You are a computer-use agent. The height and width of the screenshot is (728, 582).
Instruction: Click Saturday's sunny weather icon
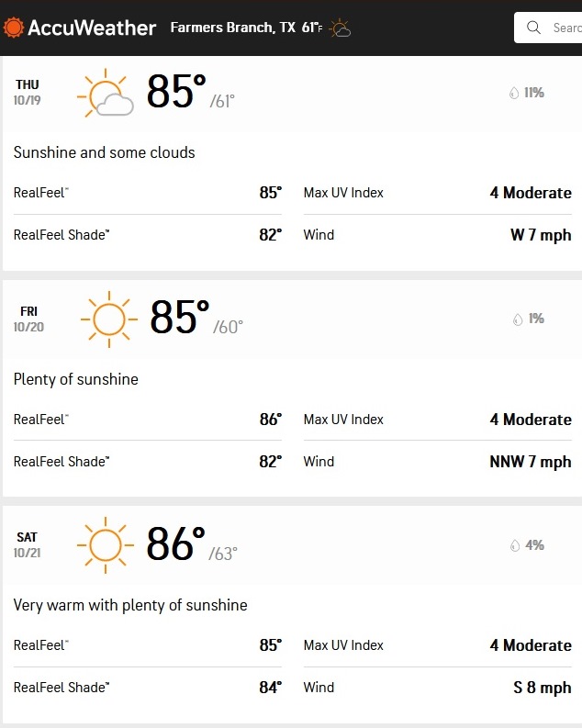[106, 545]
